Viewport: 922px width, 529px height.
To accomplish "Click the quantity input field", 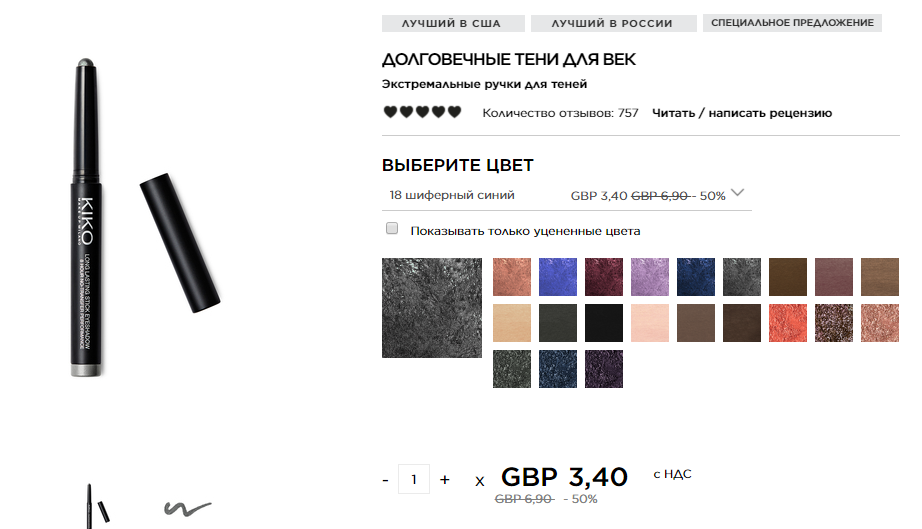I will click(413, 479).
